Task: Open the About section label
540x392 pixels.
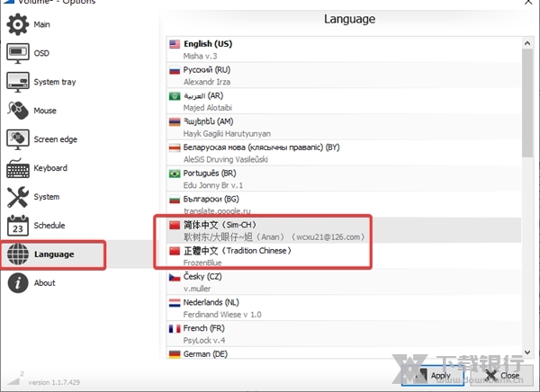Action: [x=44, y=283]
